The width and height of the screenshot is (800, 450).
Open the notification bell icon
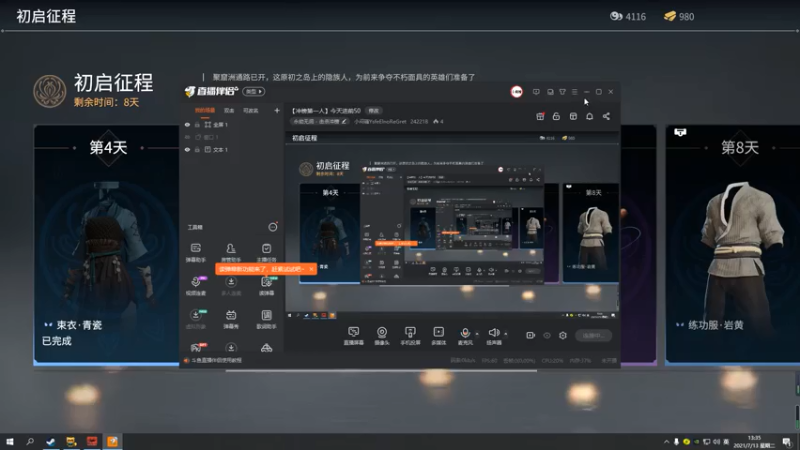(x=589, y=116)
